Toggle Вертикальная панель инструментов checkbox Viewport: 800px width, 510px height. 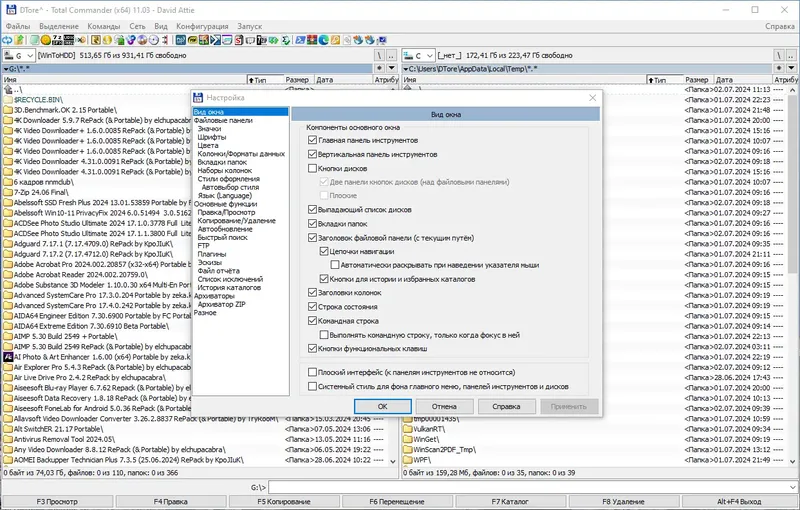[x=312, y=154]
